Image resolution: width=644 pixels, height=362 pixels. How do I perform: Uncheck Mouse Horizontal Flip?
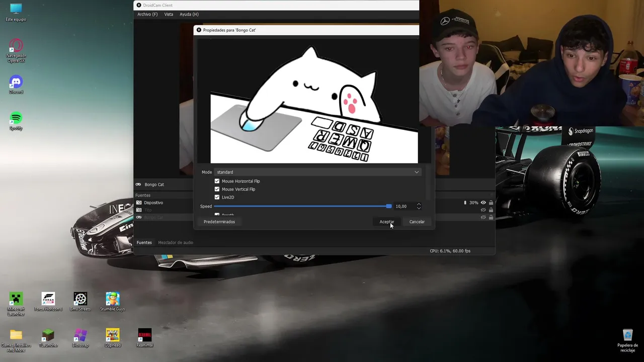pyautogui.click(x=217, y=181)
